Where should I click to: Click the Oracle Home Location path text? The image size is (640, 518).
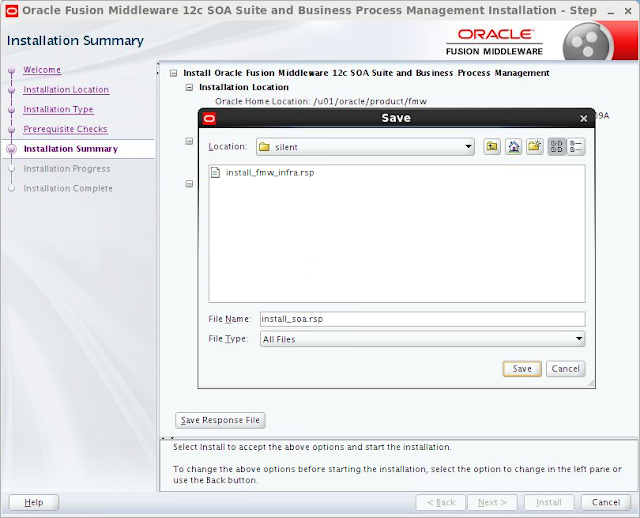click(x=321, y=101)
